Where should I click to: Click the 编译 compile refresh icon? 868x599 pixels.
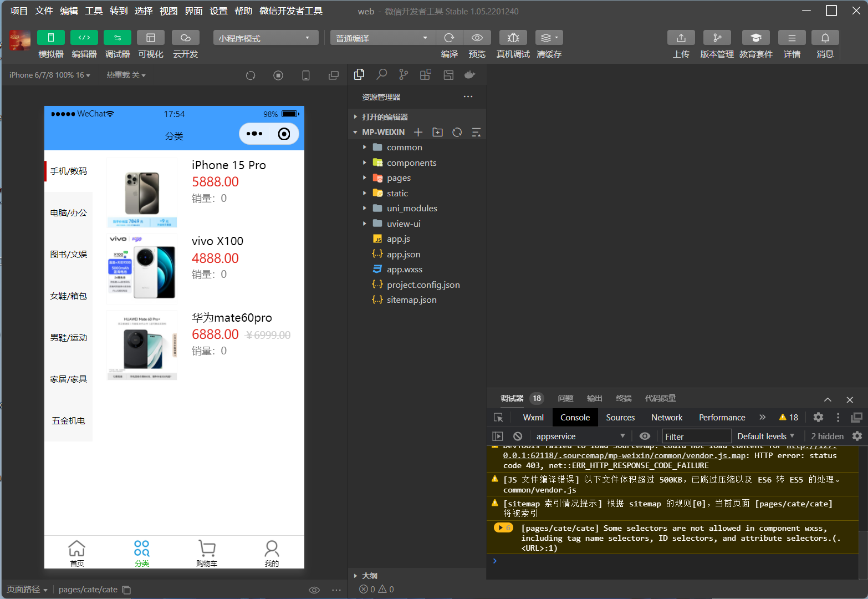click(x=450, y=38)
